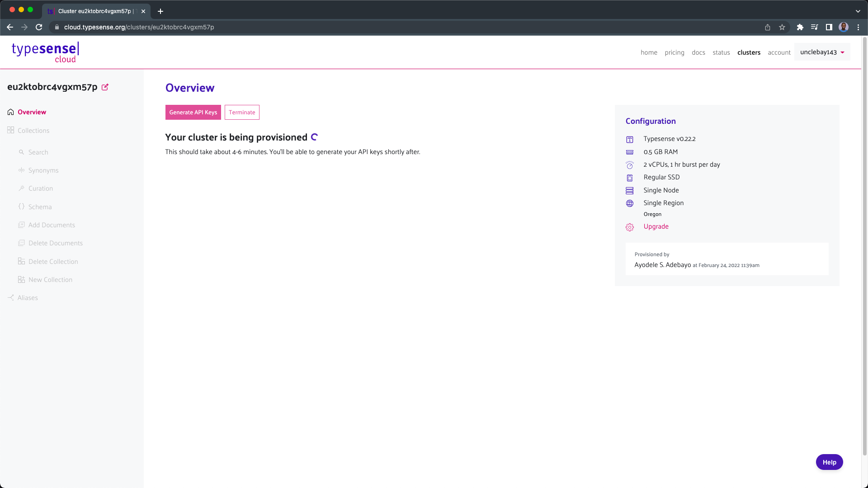868x488 pixels.
Task: Open the Add Documents sidebar link
Action: [52, 225]
